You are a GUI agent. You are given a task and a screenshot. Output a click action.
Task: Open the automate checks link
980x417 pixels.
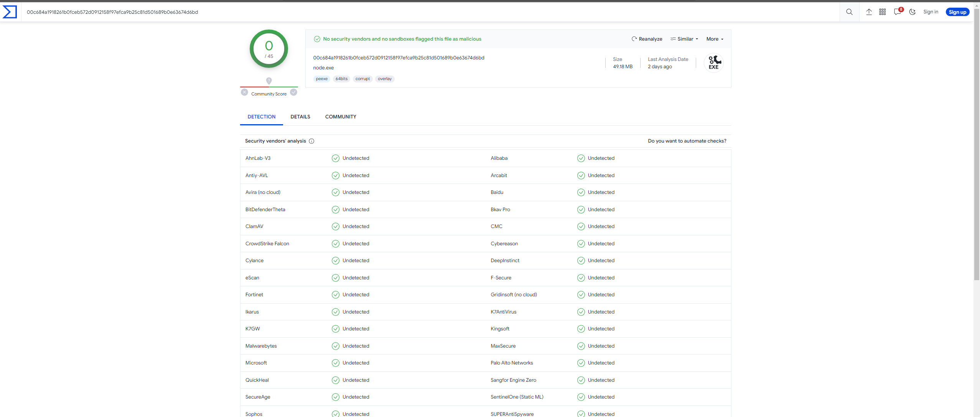click(687, 141)
